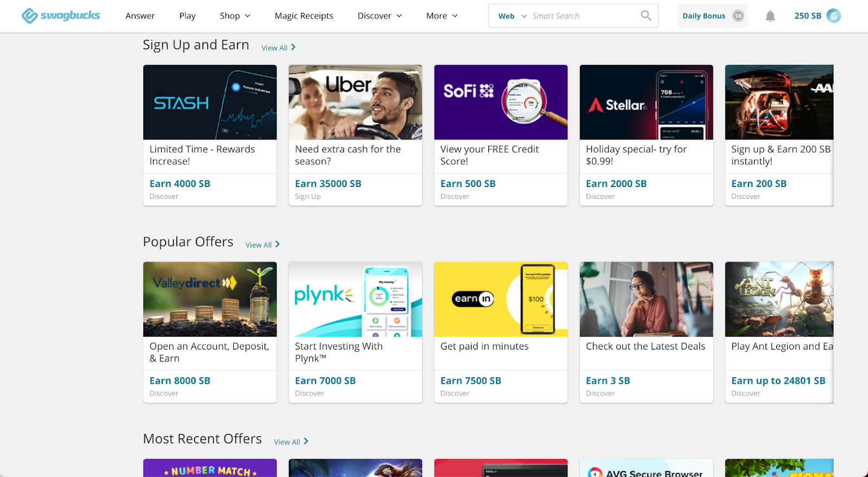This screenshot has height=477, width=868.
Task: Open the Number Match offer thumbnail
Action: [x=210, y=468]
